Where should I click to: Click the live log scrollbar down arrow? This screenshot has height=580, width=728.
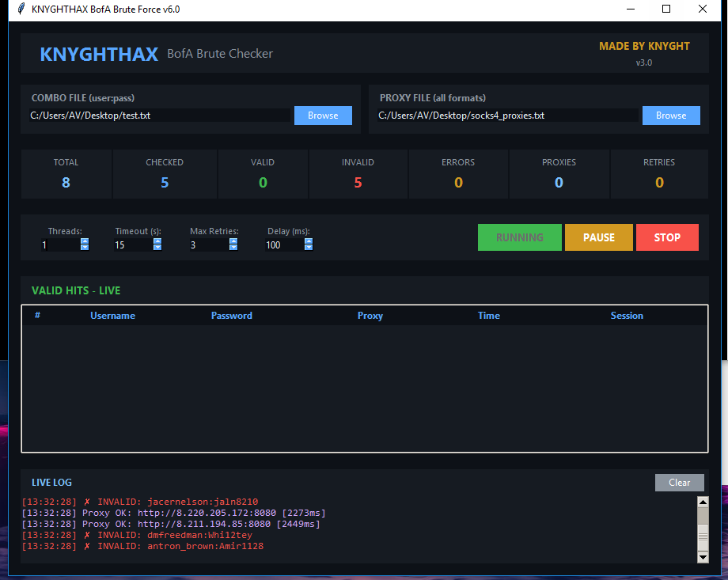(703, 557)
